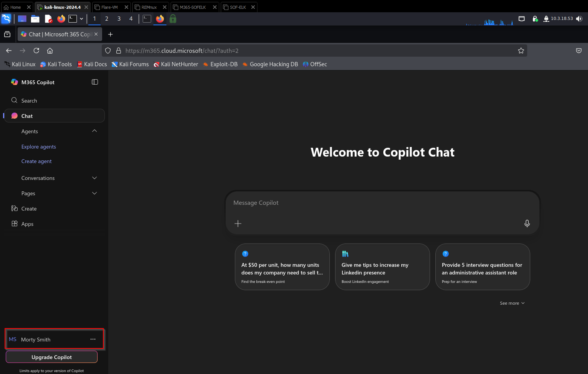
Task: Expand the Pages section
Action: click(94, 193)
